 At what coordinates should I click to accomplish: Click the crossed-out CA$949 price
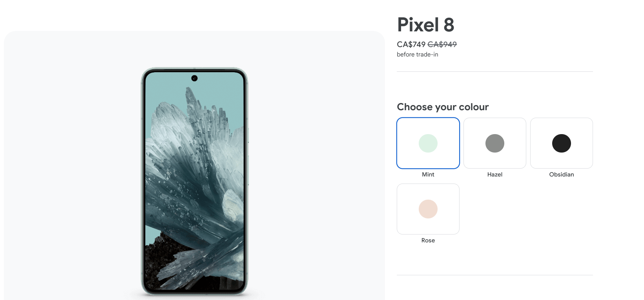click(442, 44)
